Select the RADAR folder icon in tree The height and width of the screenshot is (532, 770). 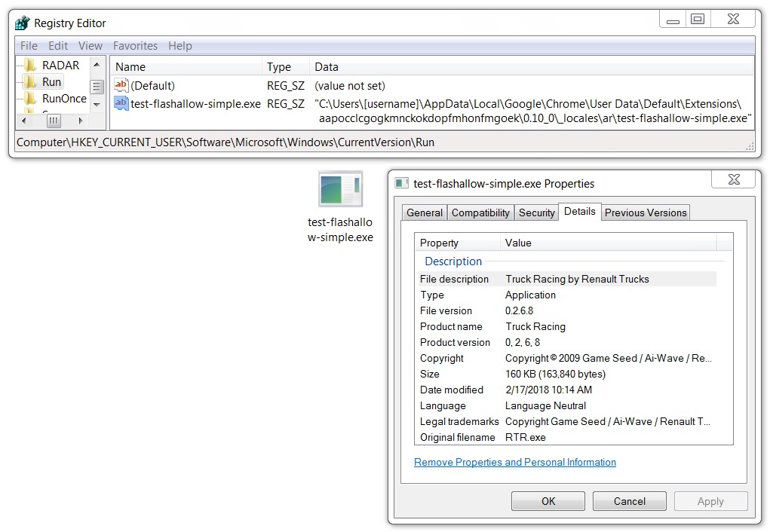click(x=30, y=66)
